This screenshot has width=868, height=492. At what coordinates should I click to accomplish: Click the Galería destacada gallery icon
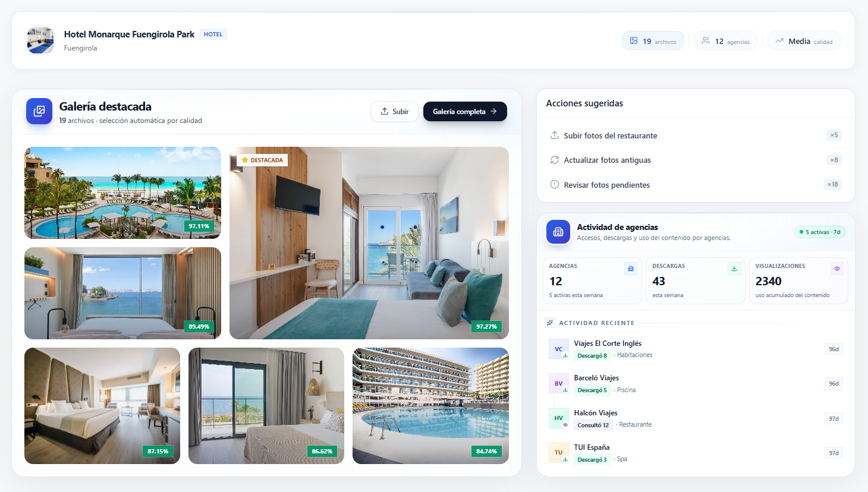(39, 111)
